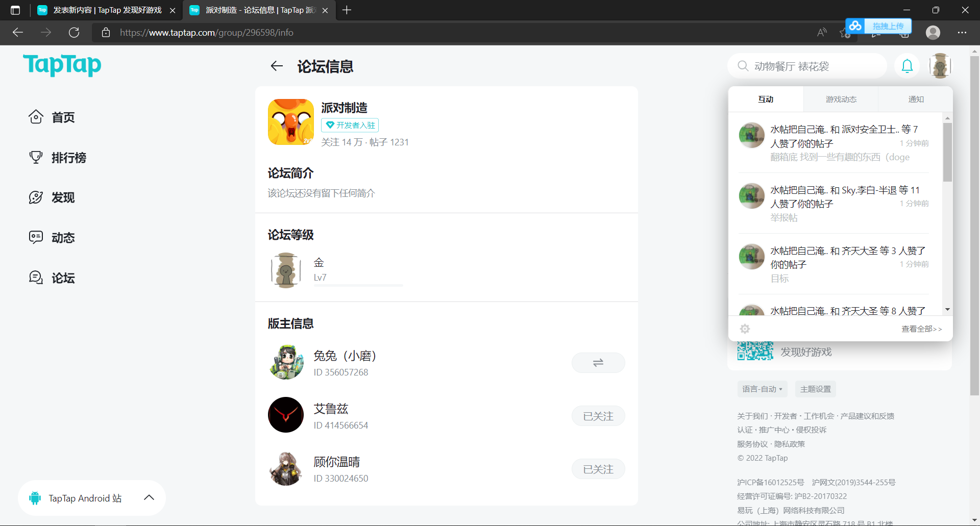The height and width of the screenshot is (526, 980).
Task: Open the 翻箱底 notification
Action: [834, 143]
